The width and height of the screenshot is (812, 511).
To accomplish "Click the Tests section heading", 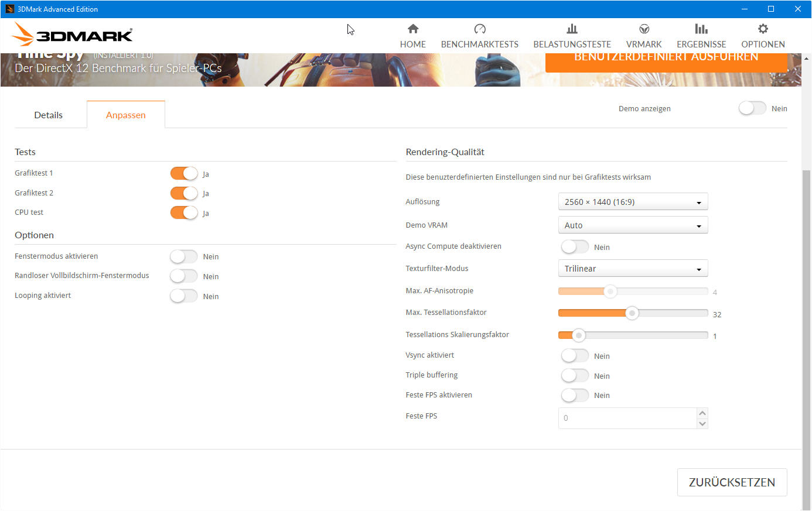I will click(25, 152).
